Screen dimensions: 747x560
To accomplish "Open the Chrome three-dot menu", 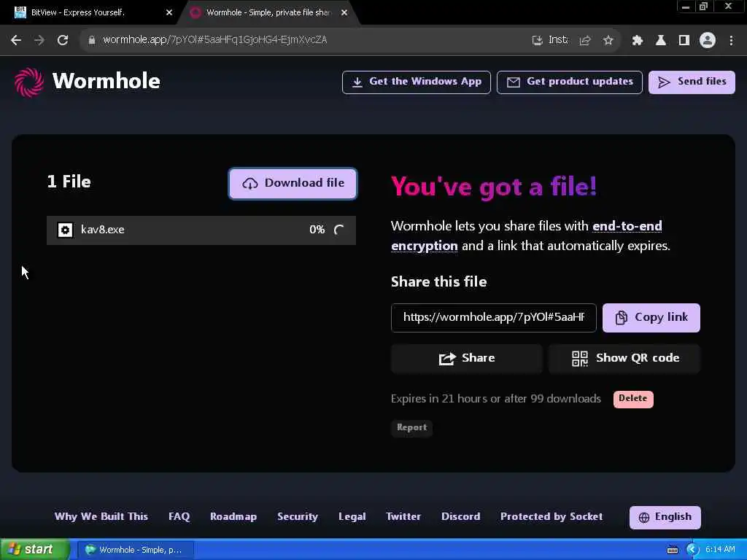I will coord(731,40).
